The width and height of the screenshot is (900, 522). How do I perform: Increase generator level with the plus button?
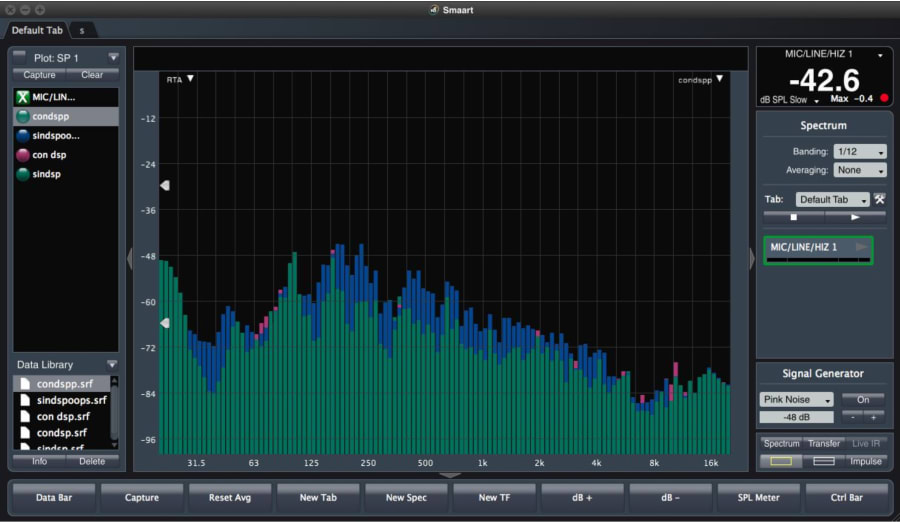tap(872, 417)
